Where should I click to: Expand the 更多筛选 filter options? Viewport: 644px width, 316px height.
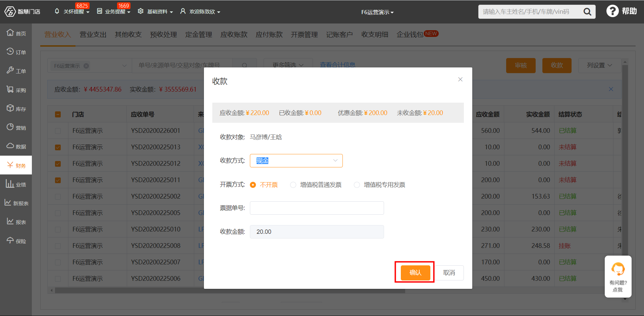[x=288, y=65]
